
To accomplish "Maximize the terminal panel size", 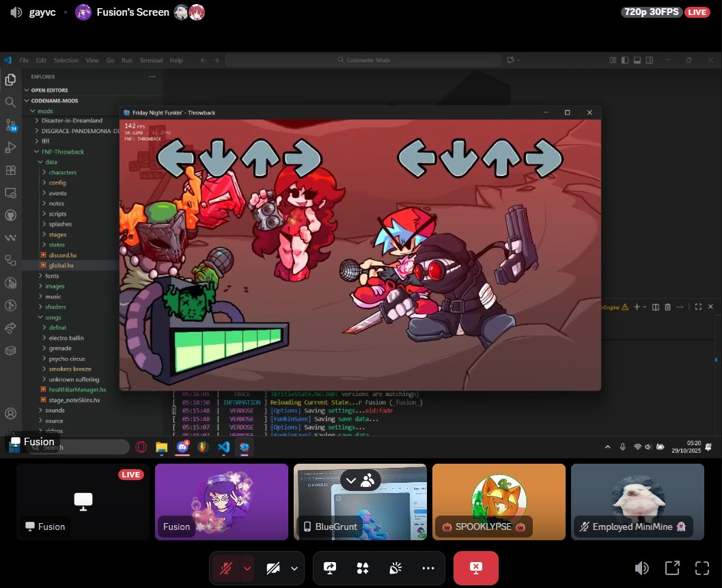I will (698, 307).
